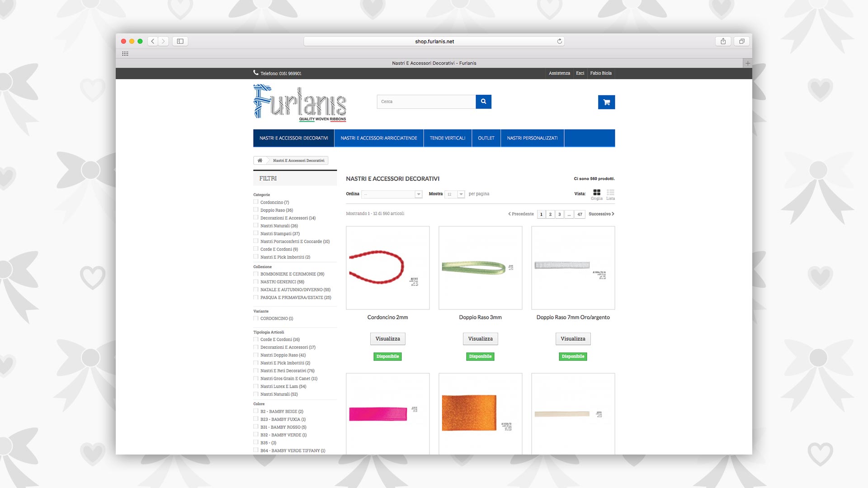Tick B2 - BAMBY BEIGE (2) color
The width and height of the screenshot is (868, 488).
256,411
